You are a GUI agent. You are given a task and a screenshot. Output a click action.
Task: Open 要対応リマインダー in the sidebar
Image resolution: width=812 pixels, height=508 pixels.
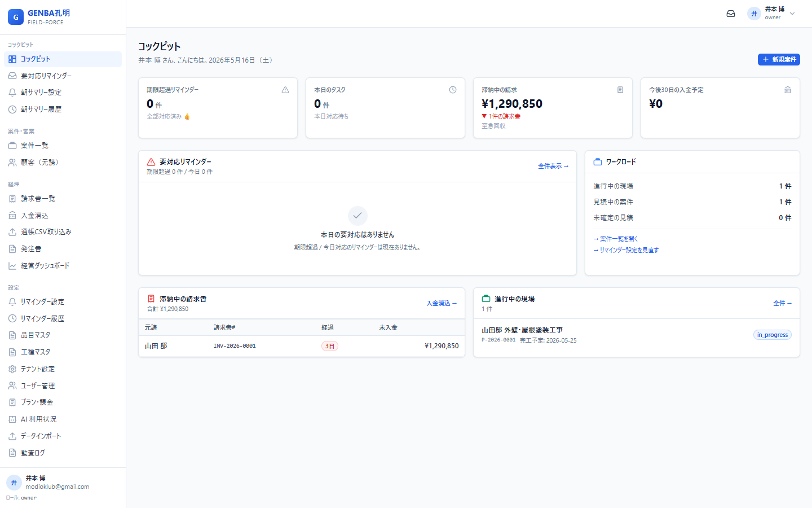point(63,76)
